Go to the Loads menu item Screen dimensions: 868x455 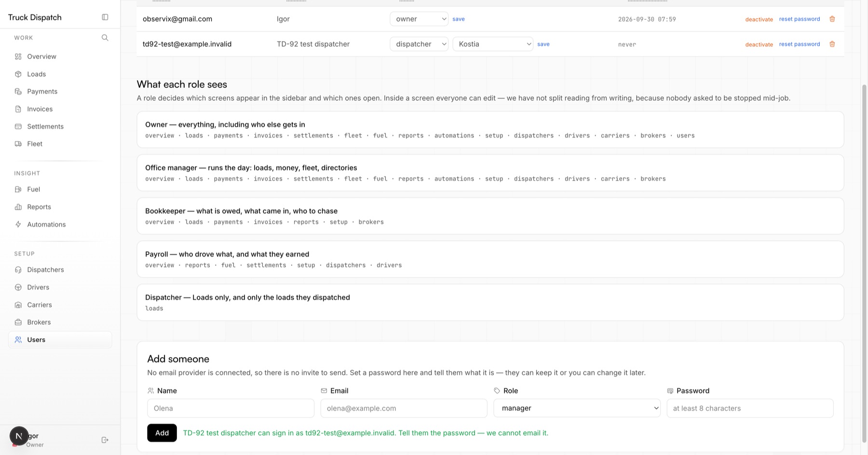click(60, 74)
